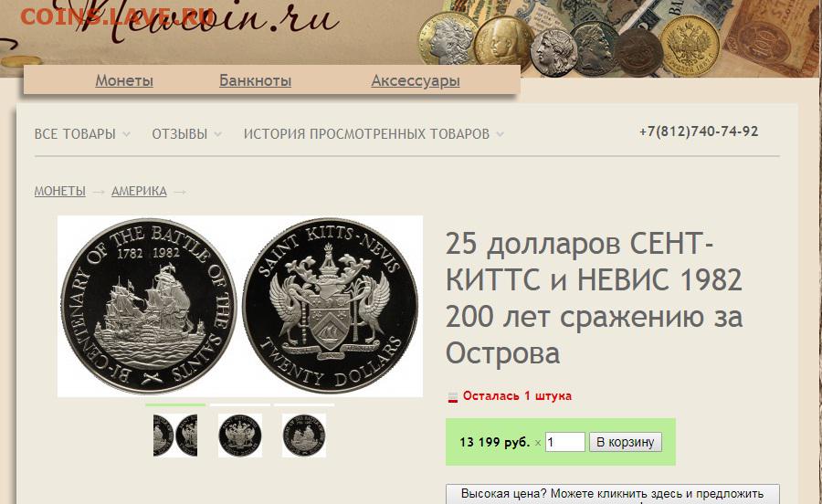This screenshot has height=504, width=822.
Task: Click the МОНЕТЫ breadcrumb link
Action: 59,191
